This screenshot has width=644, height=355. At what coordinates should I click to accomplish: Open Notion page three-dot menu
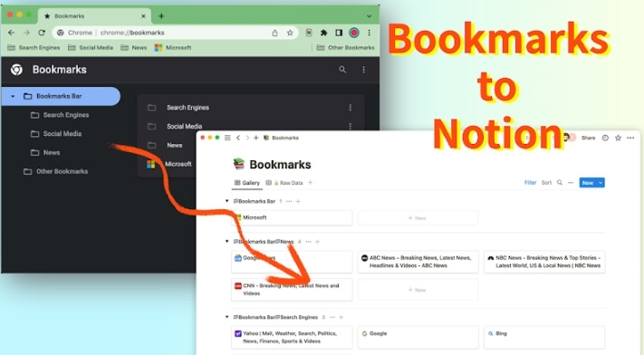tap(630, 138)
